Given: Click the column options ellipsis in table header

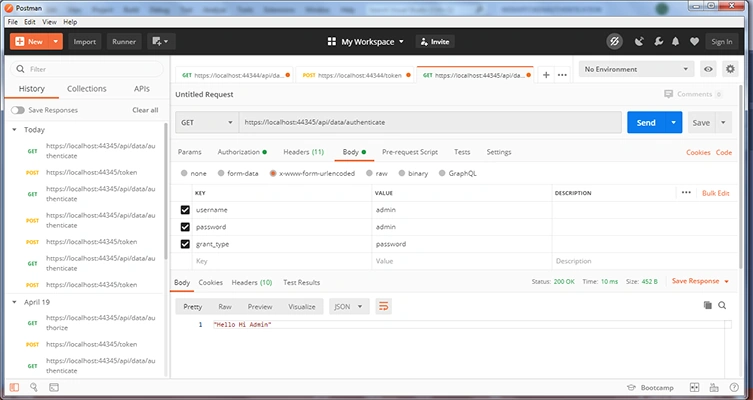Looking at the screenshot, I should click(x=686, y=193).
